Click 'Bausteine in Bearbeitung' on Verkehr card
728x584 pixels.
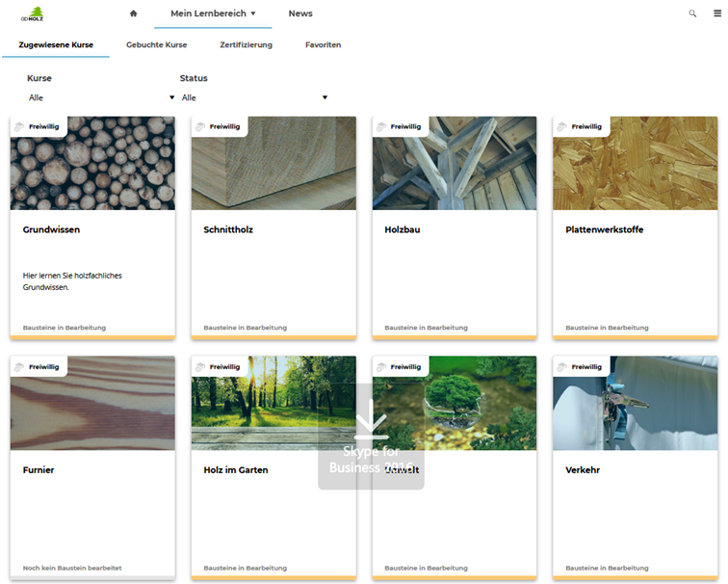[607, 568]
